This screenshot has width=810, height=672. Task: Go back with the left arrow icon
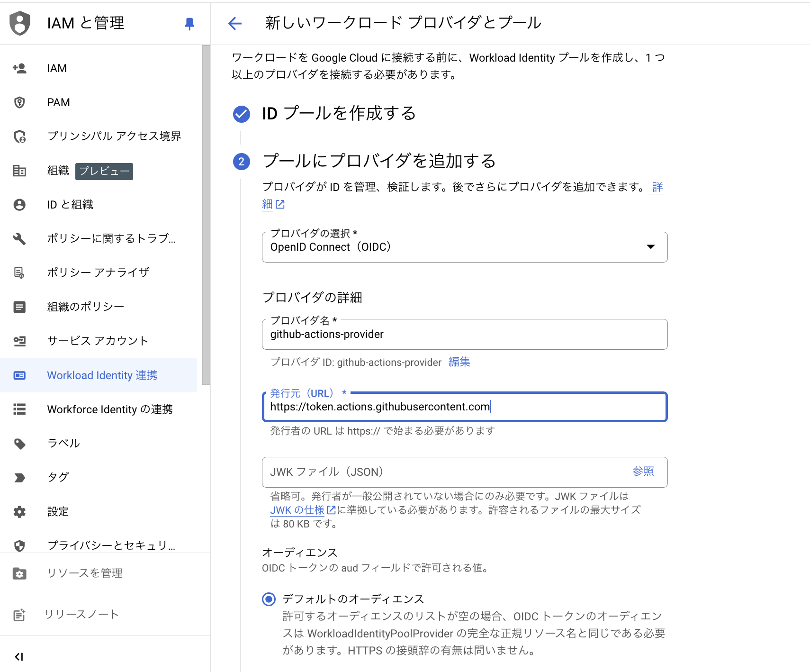(235, 23)
